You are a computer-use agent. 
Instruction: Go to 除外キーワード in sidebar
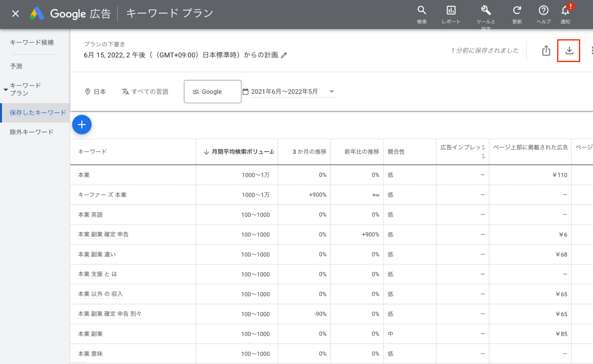(32, 132)
